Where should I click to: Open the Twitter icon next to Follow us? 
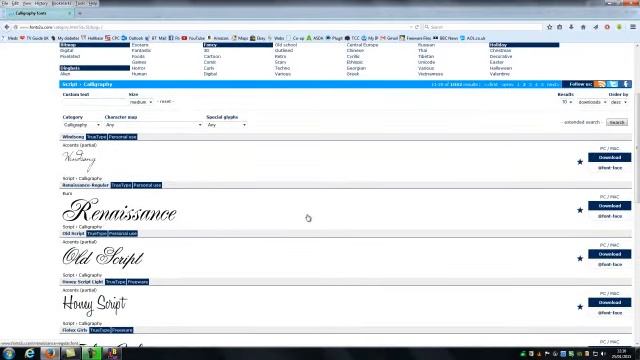point(613,84)
